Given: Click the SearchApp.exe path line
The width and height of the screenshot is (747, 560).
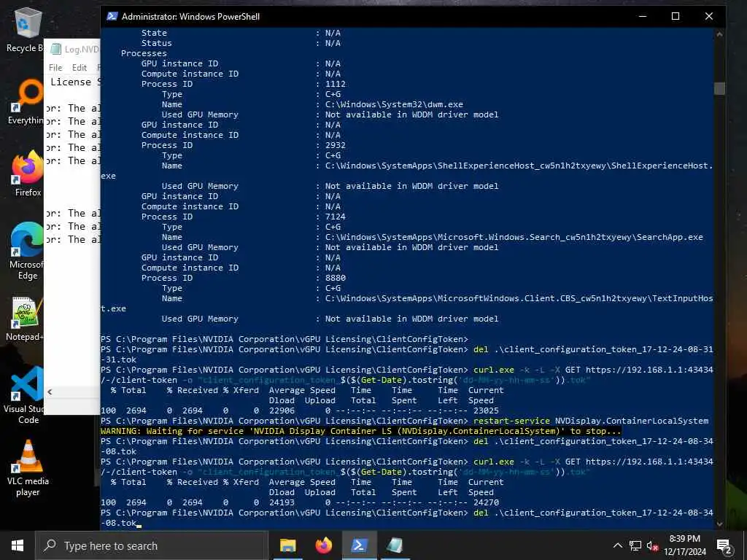Looking at the screenshot, I should (514, 237).
